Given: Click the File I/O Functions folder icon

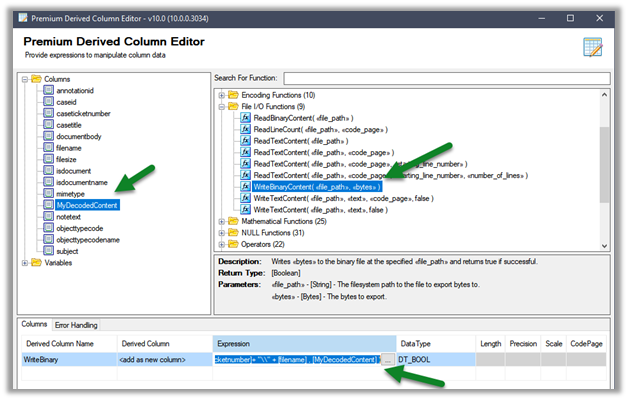Looking at the screenshot, I should [x=235, y=106].
